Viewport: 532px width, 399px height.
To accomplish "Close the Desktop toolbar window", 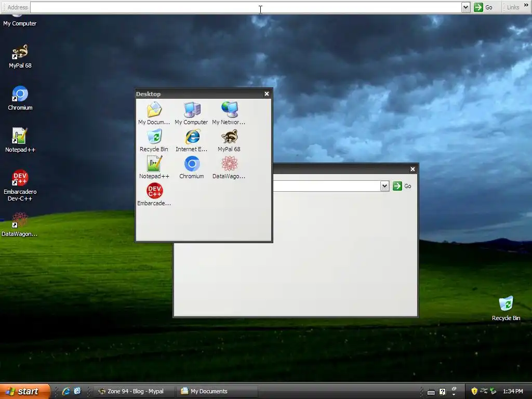I will click(x=267, y=94).
